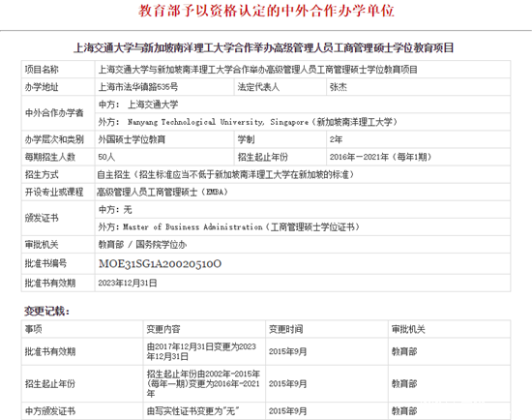Viewport: 532px width, 420px height.
Task: Click the 变更记载 section heading
Action: (46, 311)
